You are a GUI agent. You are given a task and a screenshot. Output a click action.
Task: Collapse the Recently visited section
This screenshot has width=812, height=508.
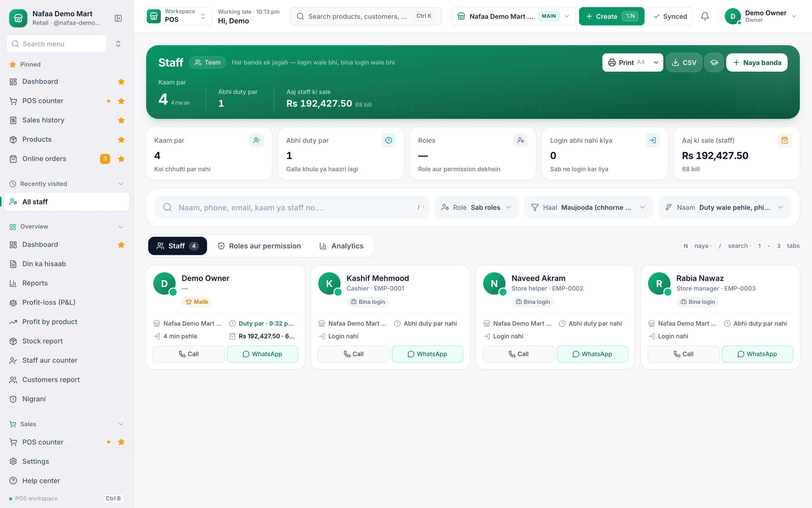click(x=121, y=184)
